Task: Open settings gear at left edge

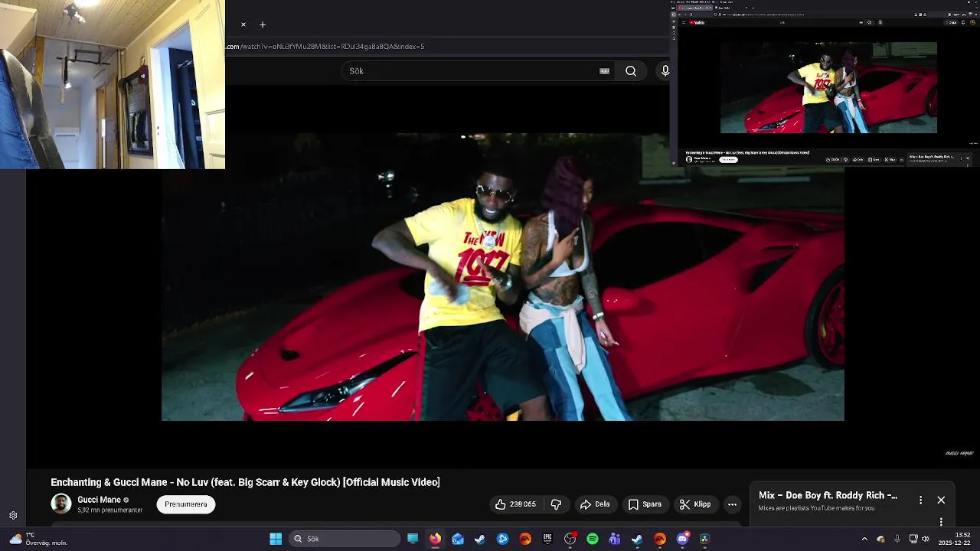Action: click(x=13, y=516)
